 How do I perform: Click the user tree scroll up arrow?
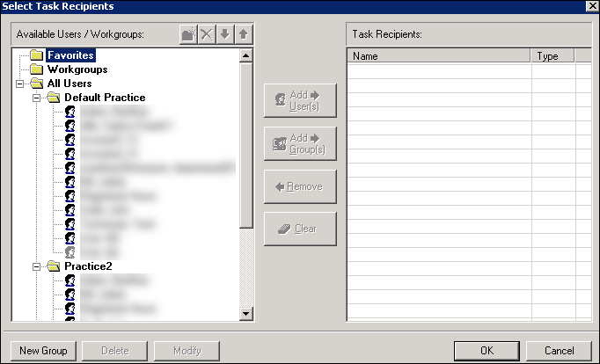click(x=246, y=55)
